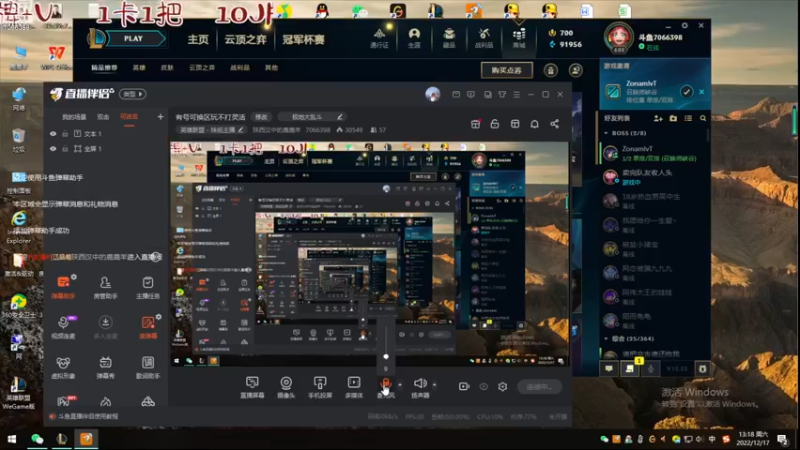Image resolution: width=800 pixels, height=450 pixels.
Task: Select 皮肤 store sub-tab
Action: pyautogui.click(x=167, y=67)
